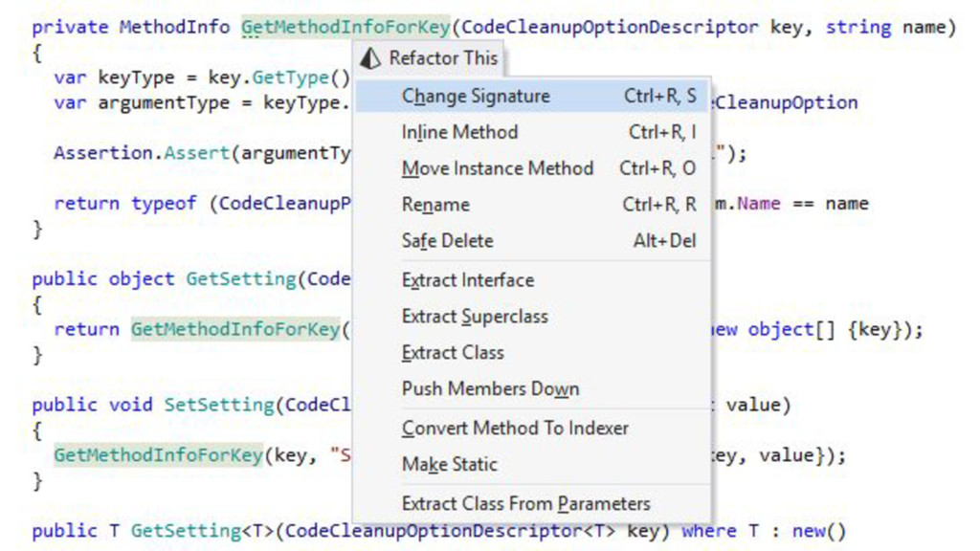Click the CodeCleanupOptionDescriptor parameter type on first line
980x551 pixels.
tap(610, 27)
